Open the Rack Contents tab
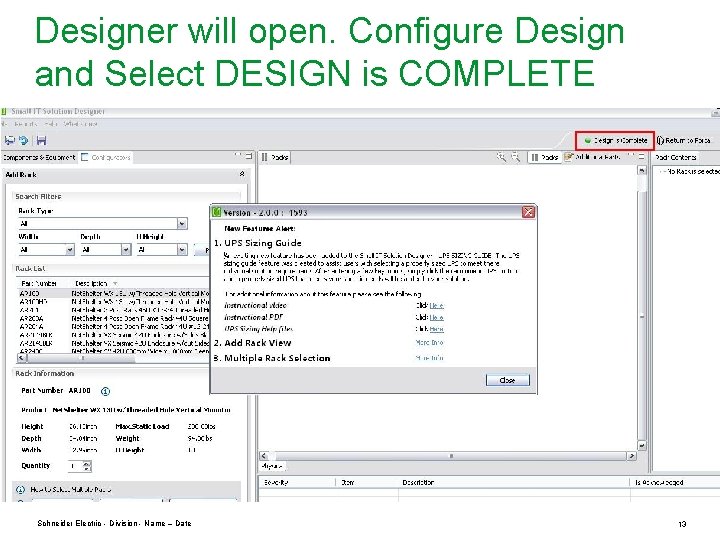Image resolution: width=720 pixels, height=540 pixels. [675, 158]
